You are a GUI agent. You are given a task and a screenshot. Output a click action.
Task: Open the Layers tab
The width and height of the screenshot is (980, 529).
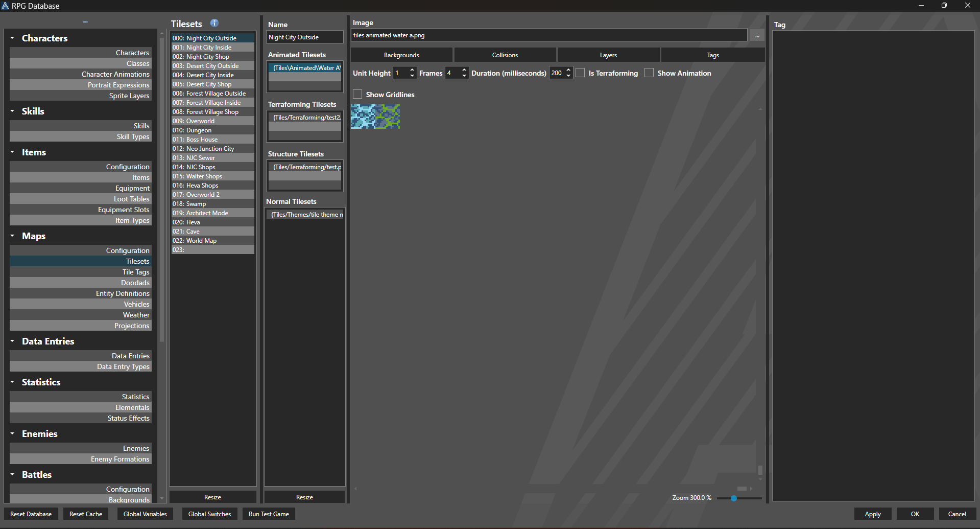click(608, 55)
